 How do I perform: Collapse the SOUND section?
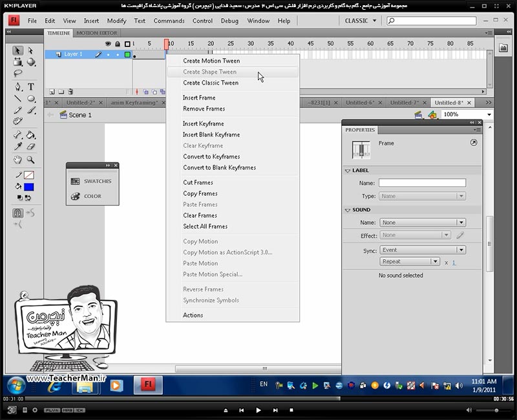348,210
